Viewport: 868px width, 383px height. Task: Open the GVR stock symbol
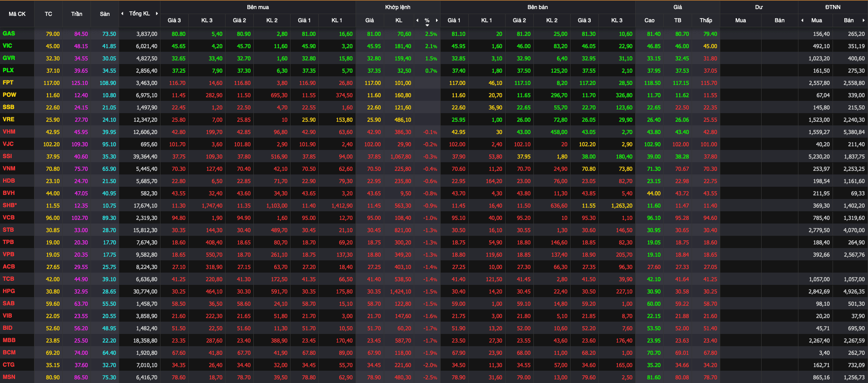(x=9, y=58)
